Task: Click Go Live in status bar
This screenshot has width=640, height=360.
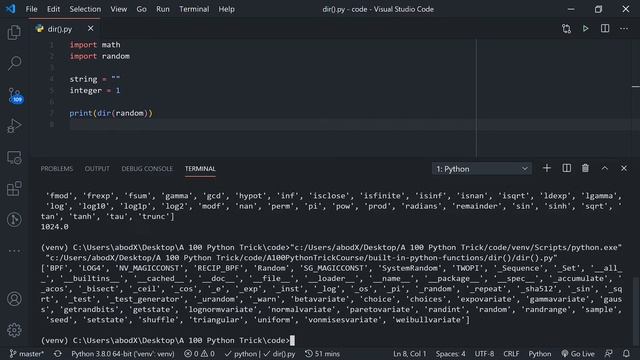Action: point(578,354)
